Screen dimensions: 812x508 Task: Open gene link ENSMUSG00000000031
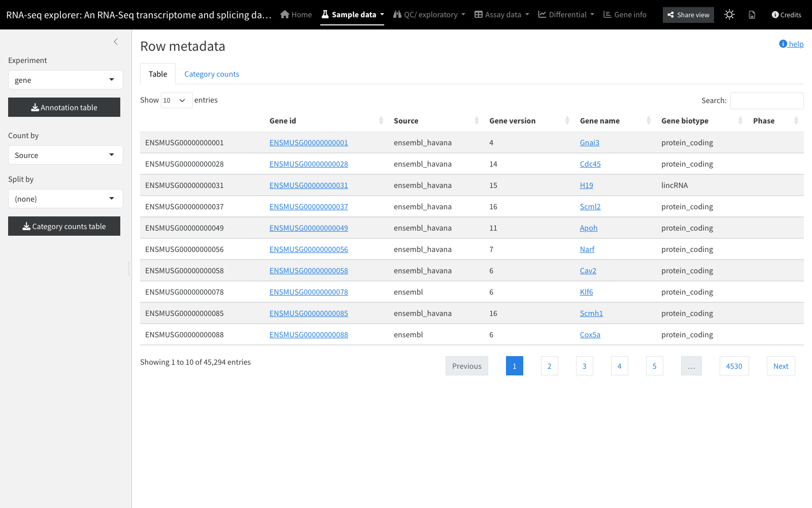309,185
